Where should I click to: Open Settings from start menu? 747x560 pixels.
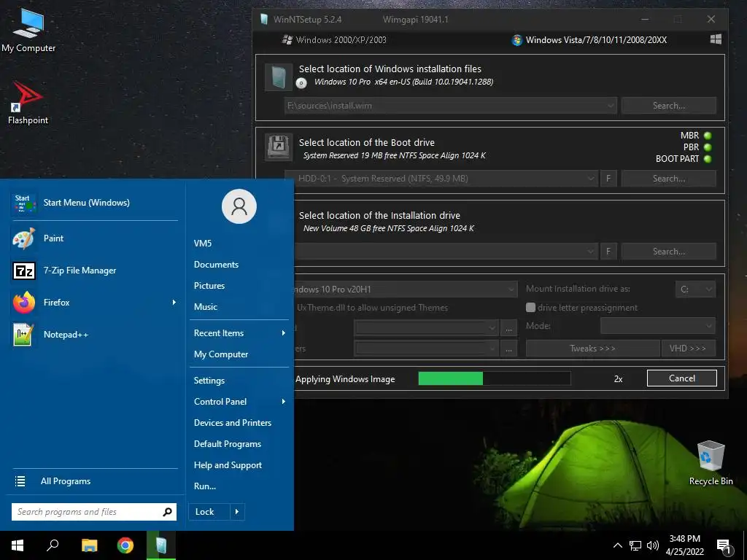[x=209, y=381]
